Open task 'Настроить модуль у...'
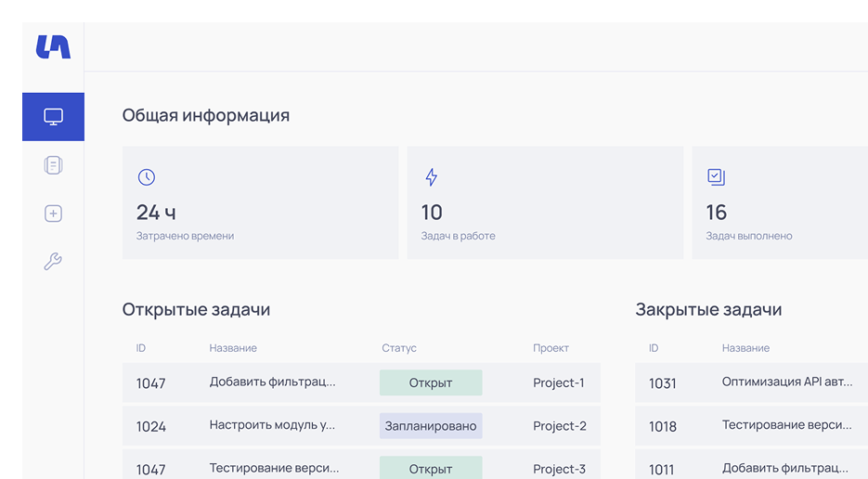The height and width of the screenshot is (479, 868). click(272, 425)
